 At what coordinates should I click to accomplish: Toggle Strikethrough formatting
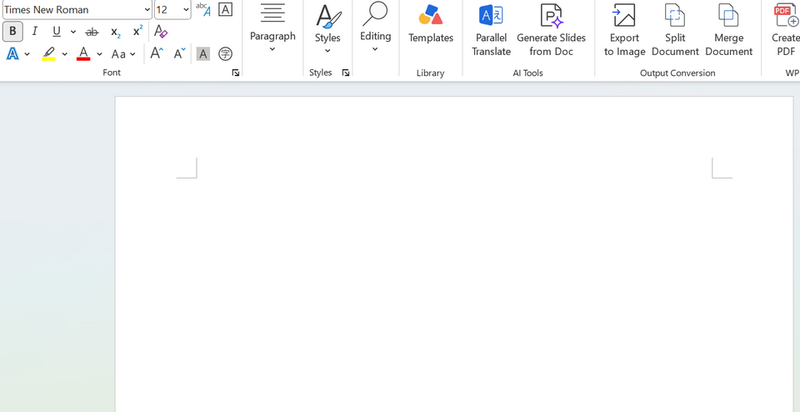(x=92, y=32)
